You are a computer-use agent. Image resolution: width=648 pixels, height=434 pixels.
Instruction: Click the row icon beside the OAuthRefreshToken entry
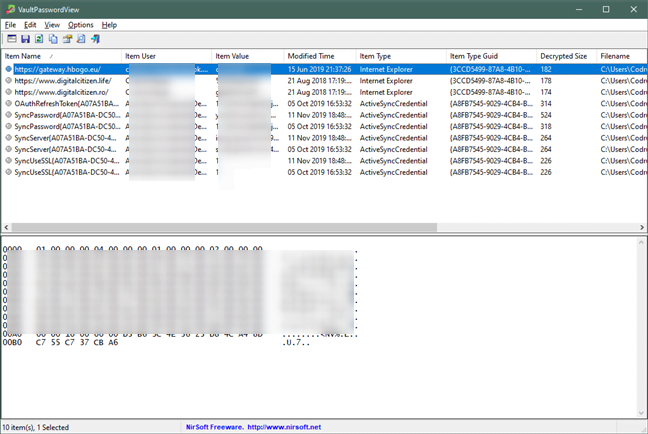(8, 103)
